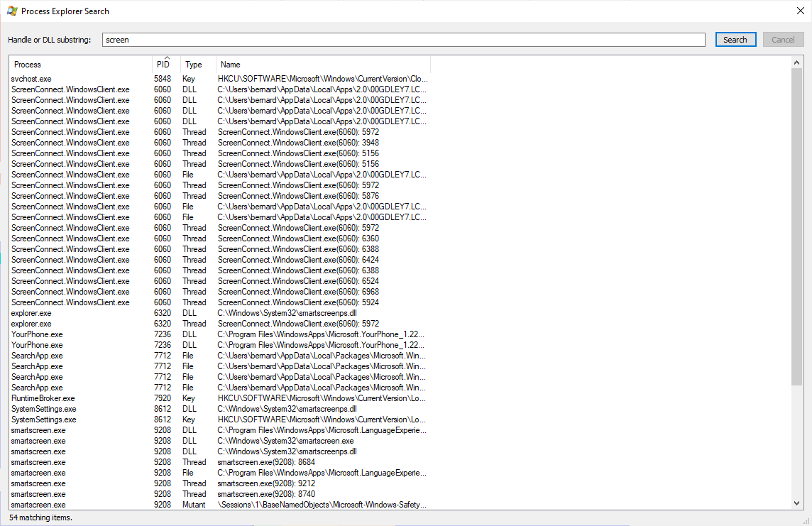
Task: Click the Cancel button
Action: coord(783,40)
